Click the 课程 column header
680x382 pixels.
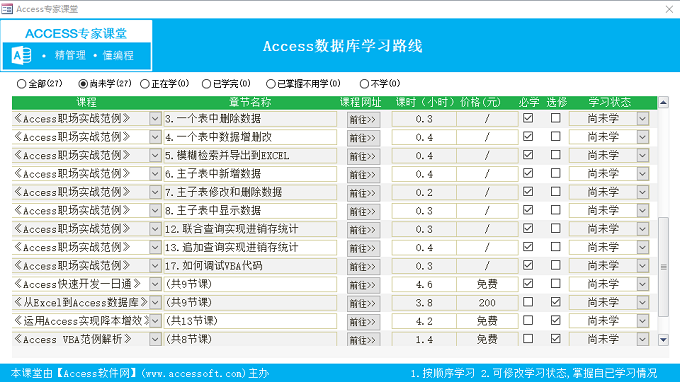(x=87, y=102)
